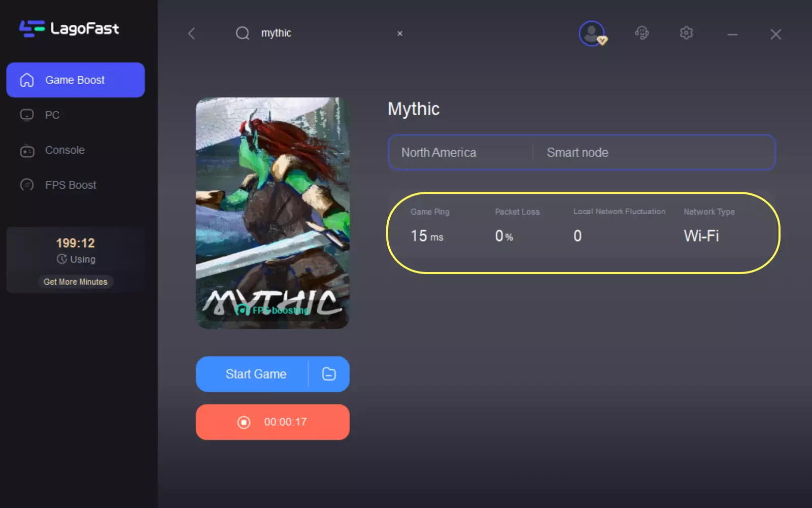Viewport: 812px width, 508px height.
Task: Clear the mythic search text
Action: [x=400, y=33]
